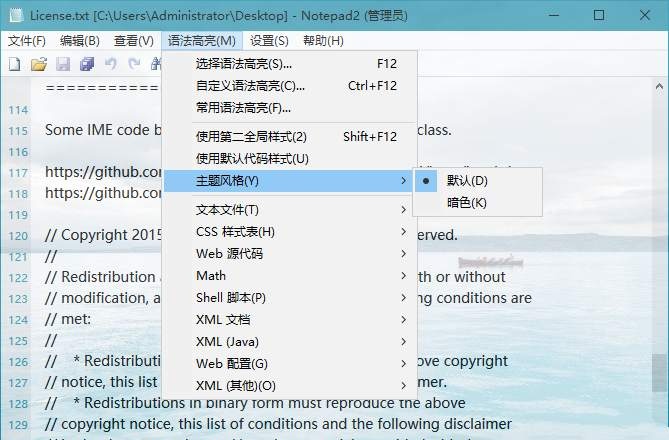Expand the 文本文件(T) submenu
Image resolution: width=669 pixels, height=440 pixels.
pos(290,210)
